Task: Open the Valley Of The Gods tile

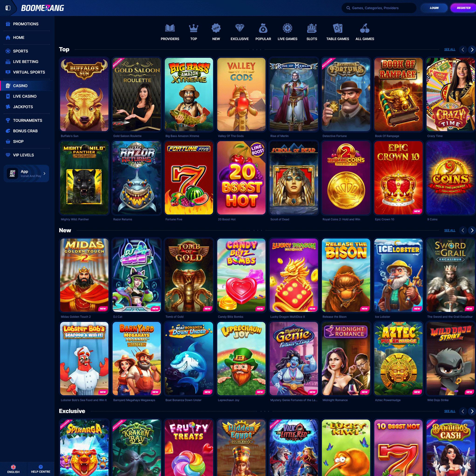Action: coord(241,94)
